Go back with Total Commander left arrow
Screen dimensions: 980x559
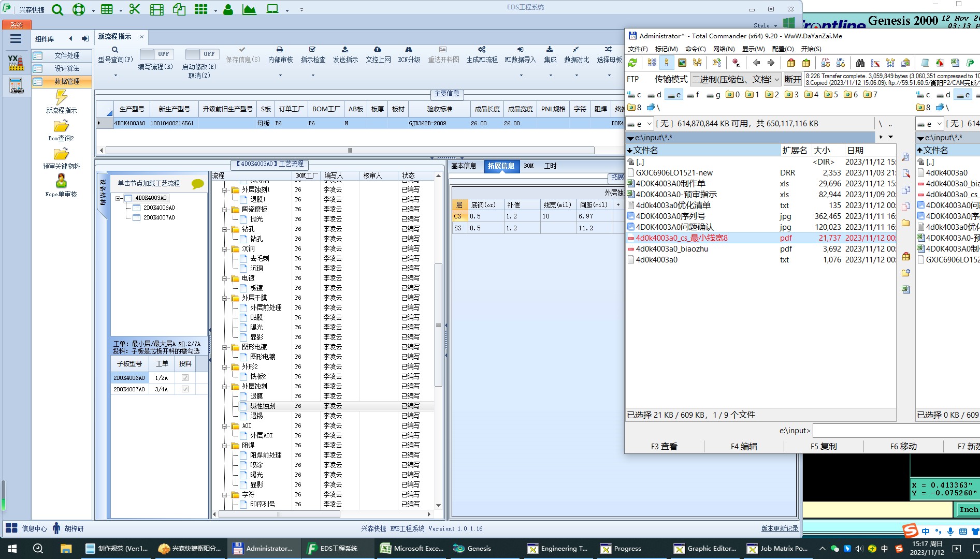tap(756, 63)
